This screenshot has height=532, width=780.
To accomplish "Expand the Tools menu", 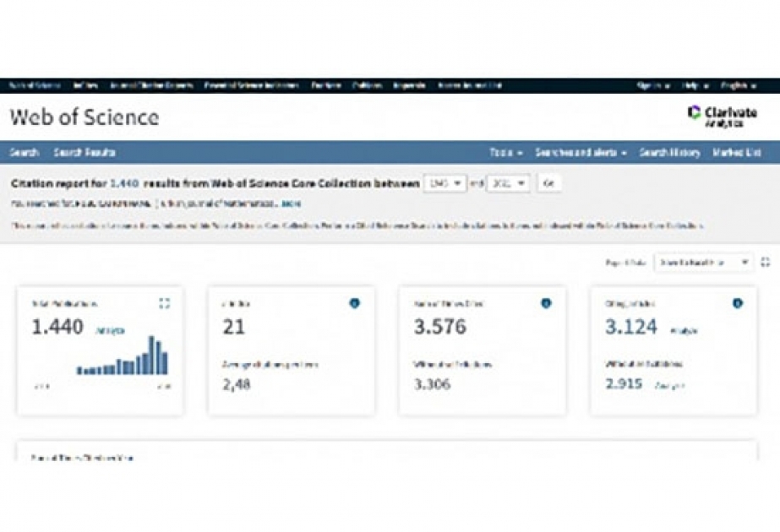I will pos(506,153).
